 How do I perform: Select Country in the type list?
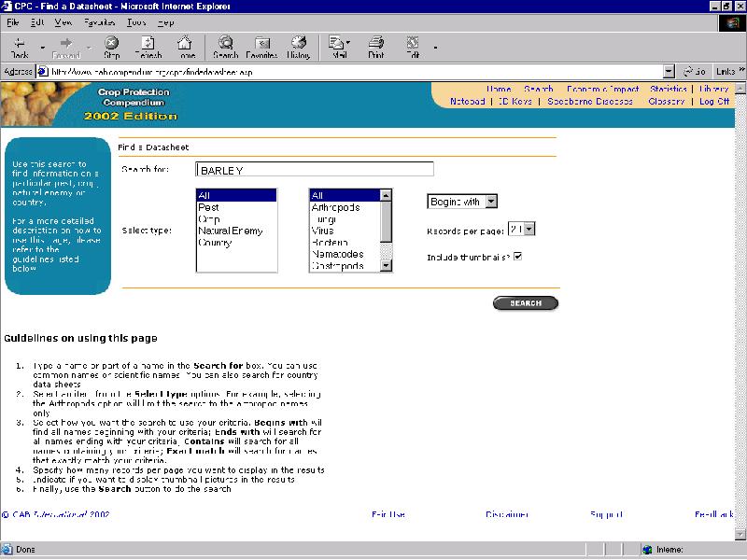click(236, 243)
